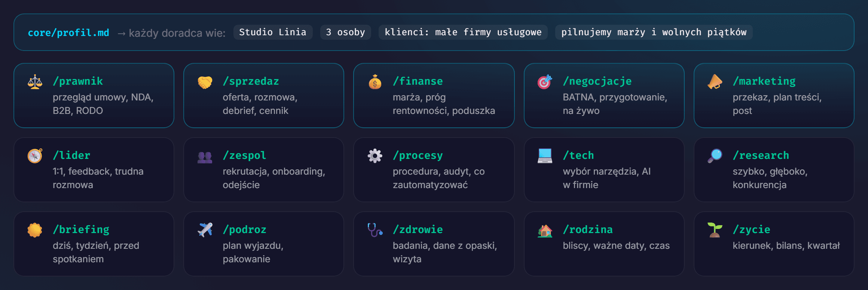
Task: Select the /procesy command title
Action: [x=418, y=155]
